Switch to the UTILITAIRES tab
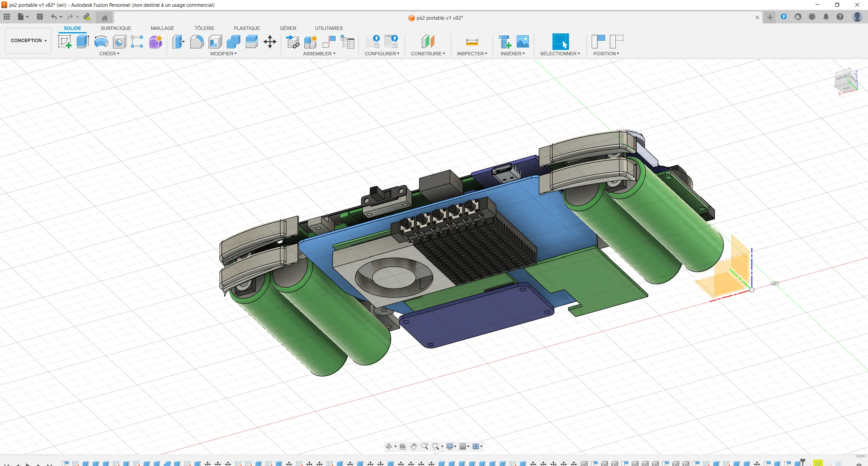 (x=329, y=28)
